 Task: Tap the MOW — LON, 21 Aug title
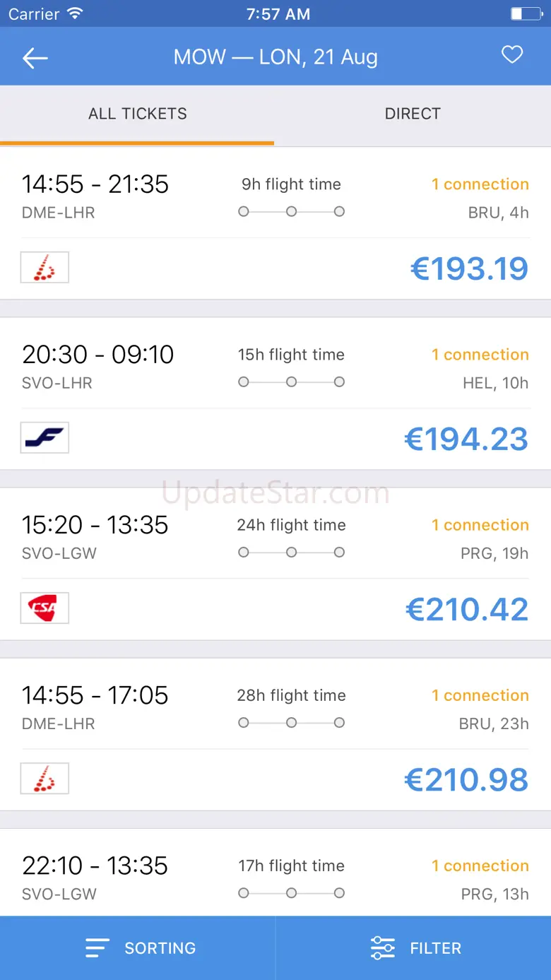click(x=275, y=57)
